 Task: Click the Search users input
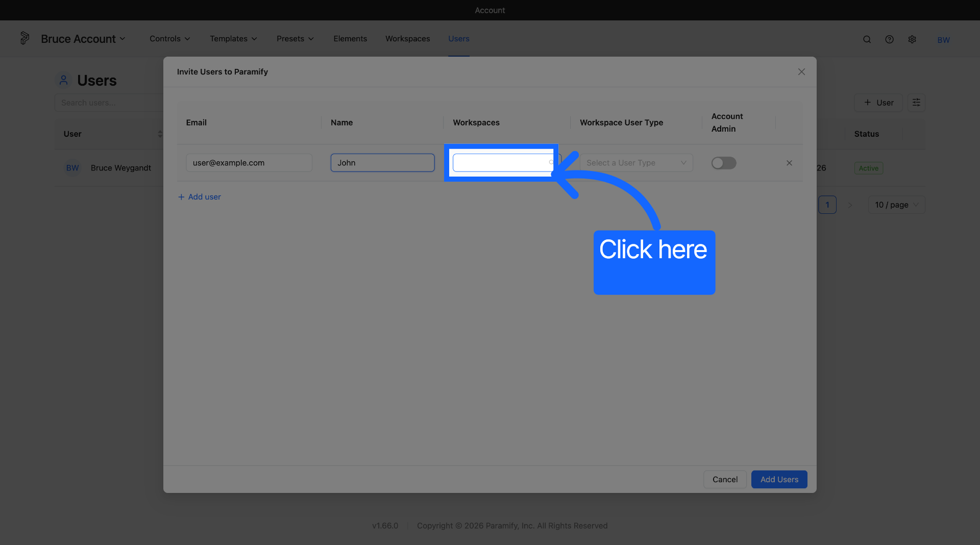[109, 103]
